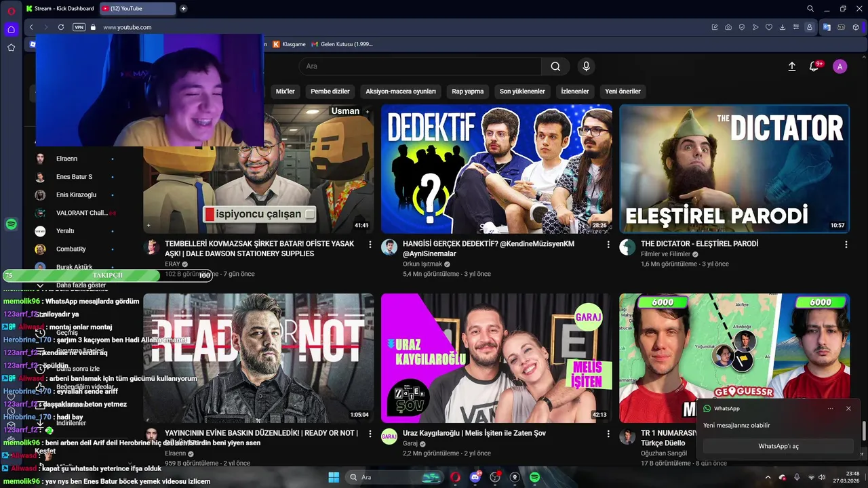Open Opera privacy shield icon
Viewport: 868px width, 488px height.
pos(742,27)
